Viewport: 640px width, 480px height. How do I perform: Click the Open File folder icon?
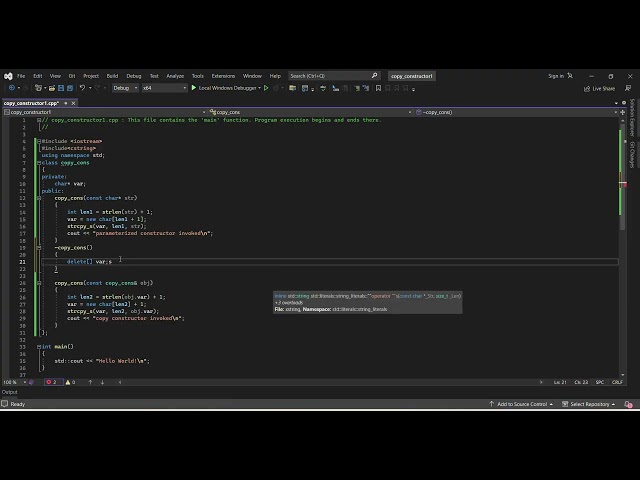(x=52, y=88)
